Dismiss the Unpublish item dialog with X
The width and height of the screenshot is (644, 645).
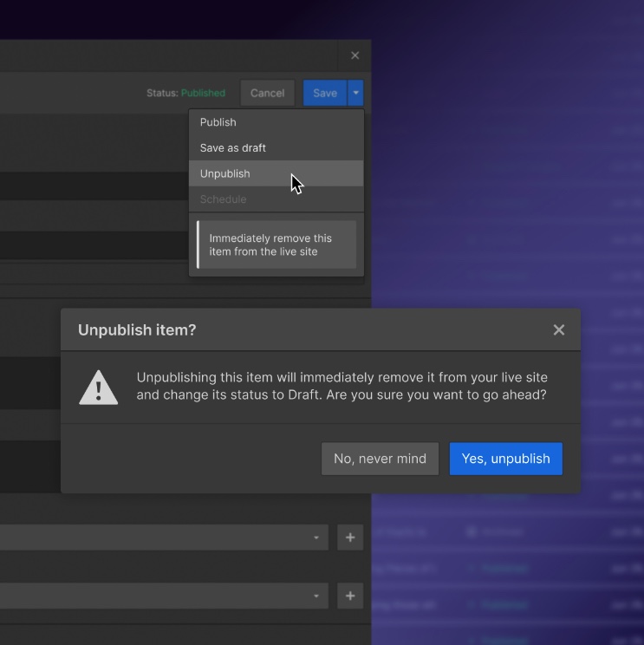[559, 329]
